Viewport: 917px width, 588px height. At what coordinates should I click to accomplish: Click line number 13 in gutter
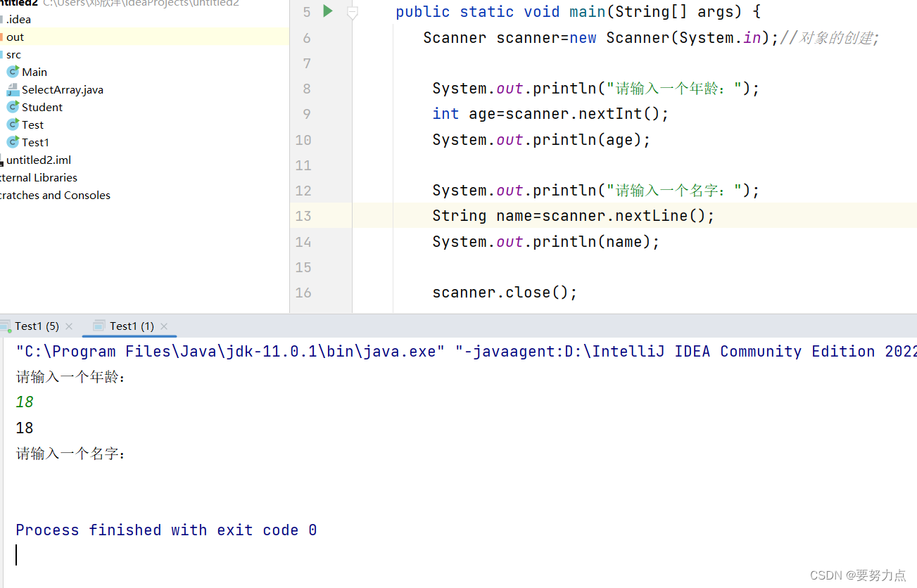303,216
